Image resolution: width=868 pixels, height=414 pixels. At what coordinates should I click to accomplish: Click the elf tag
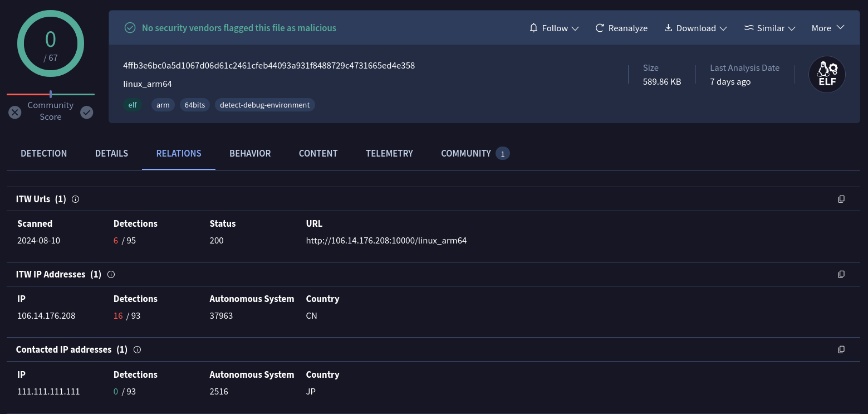click(133, 105)
